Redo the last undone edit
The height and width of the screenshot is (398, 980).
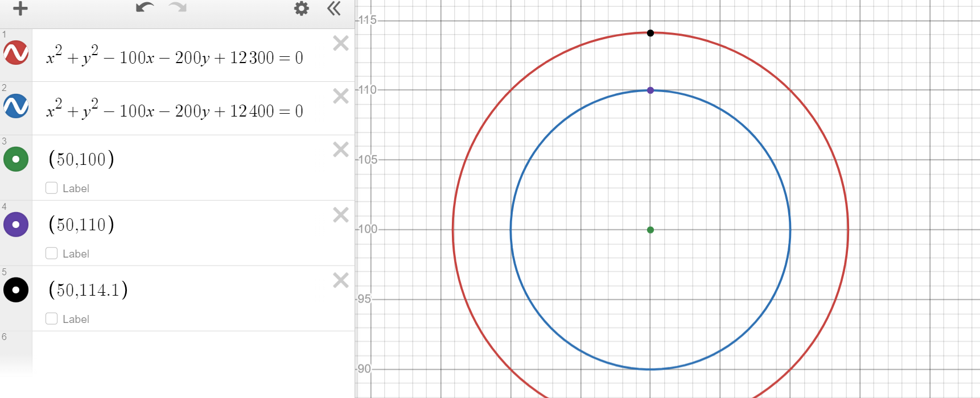click(x=178, y=7)
